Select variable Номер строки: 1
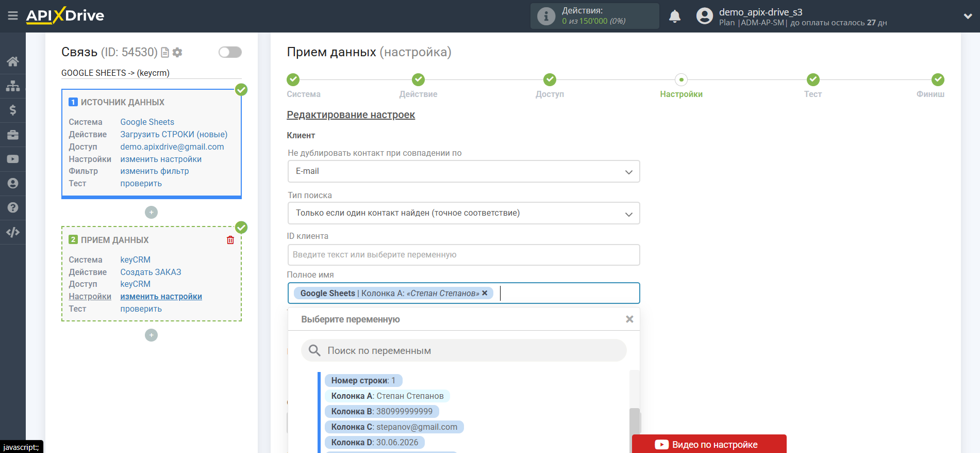Screen dimensions: 980x453 [363, 381]
